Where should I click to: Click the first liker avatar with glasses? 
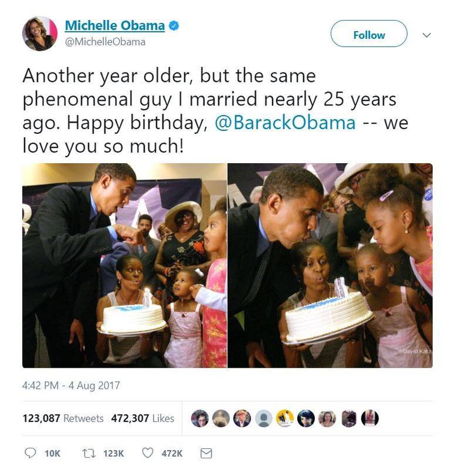(x=200, y=418)
